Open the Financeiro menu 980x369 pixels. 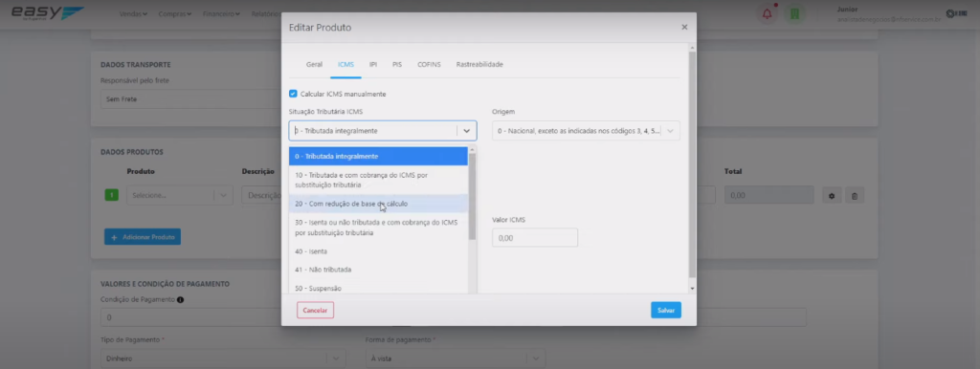coord(221,13)
